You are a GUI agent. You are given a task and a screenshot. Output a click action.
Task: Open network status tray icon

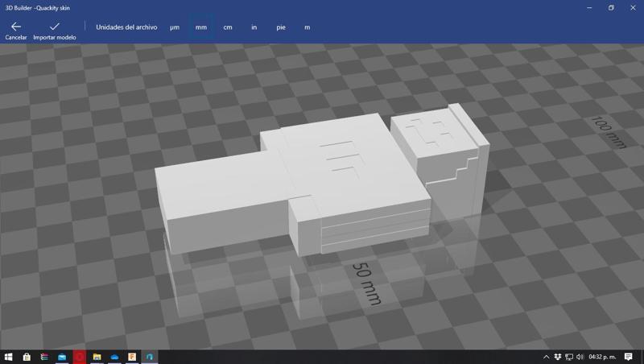coord(569,357)
